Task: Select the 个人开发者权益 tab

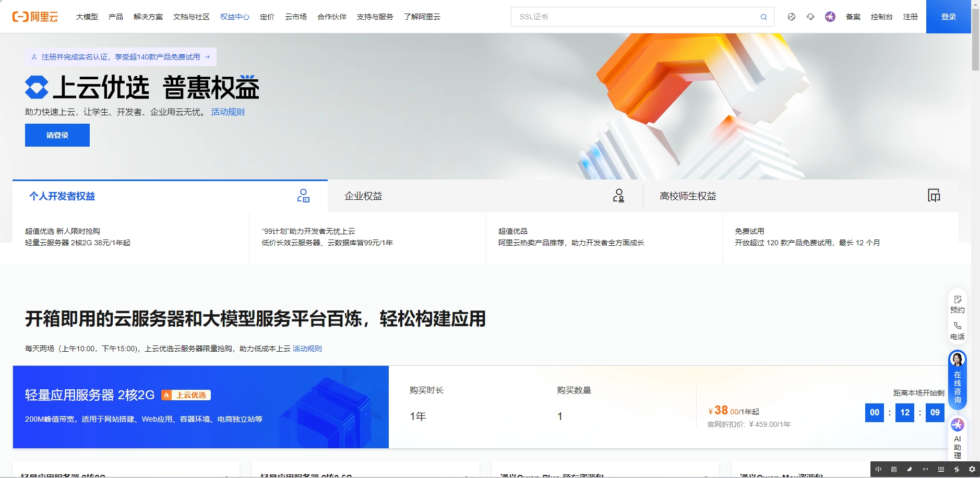Action: tap(170, 196)
